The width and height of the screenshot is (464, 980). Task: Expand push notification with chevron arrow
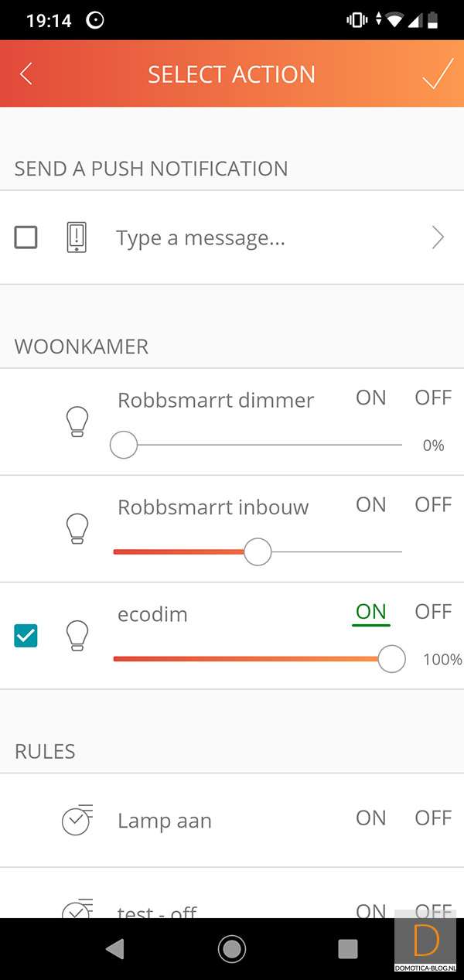coord(438,237)
